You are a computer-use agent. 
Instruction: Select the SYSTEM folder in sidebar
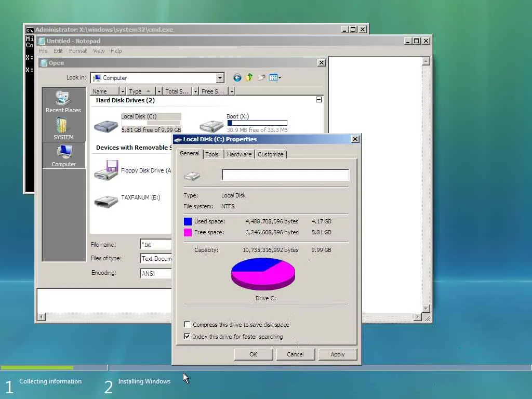coord(63,129)
